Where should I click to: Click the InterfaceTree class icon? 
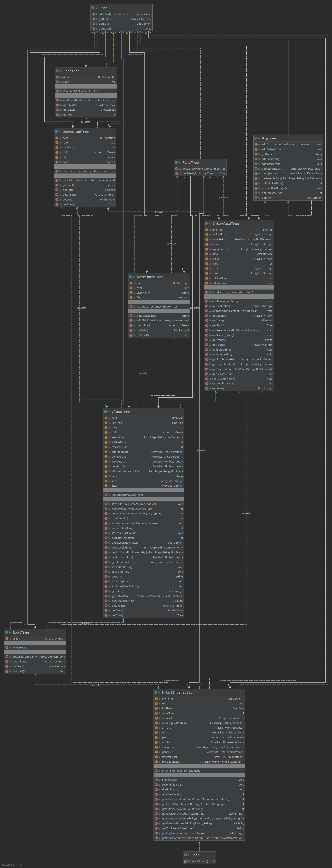[x=206, y=223]
